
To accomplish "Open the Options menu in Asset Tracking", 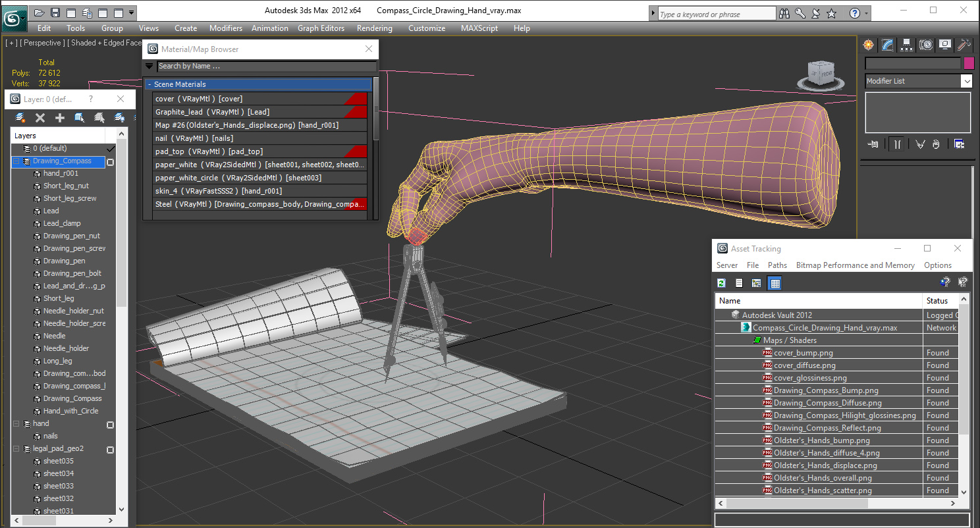I will click(938, 265).
